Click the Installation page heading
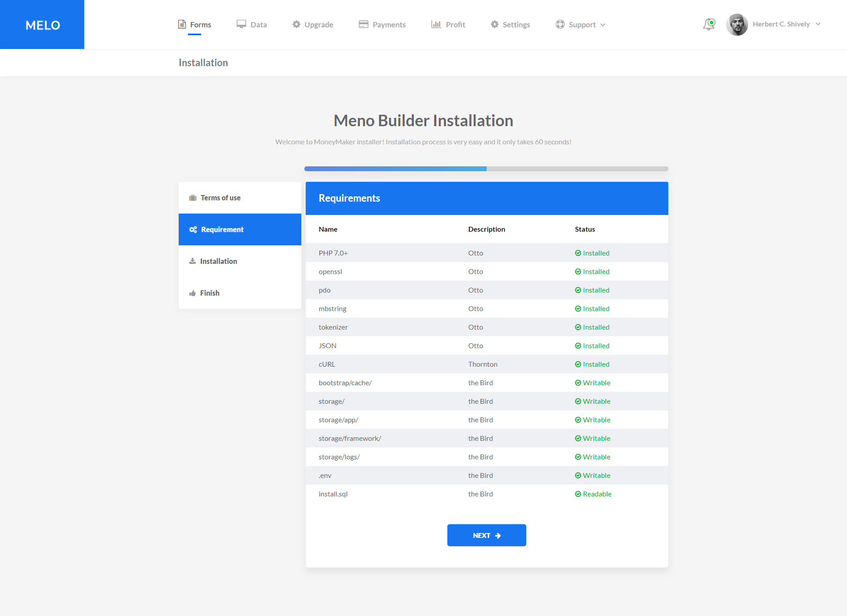The height and width of the screenshot is (616, 847). click(x=203, y=63)
